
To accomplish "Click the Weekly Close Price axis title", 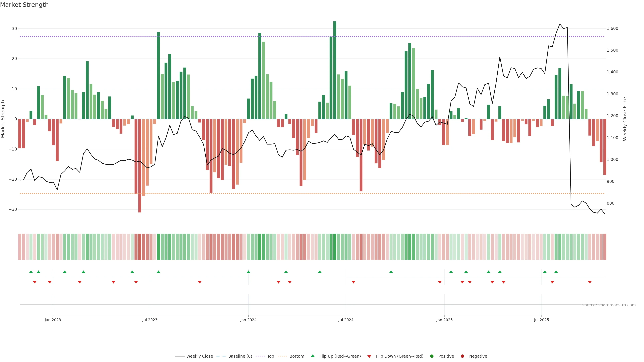I will click(625, 119).
